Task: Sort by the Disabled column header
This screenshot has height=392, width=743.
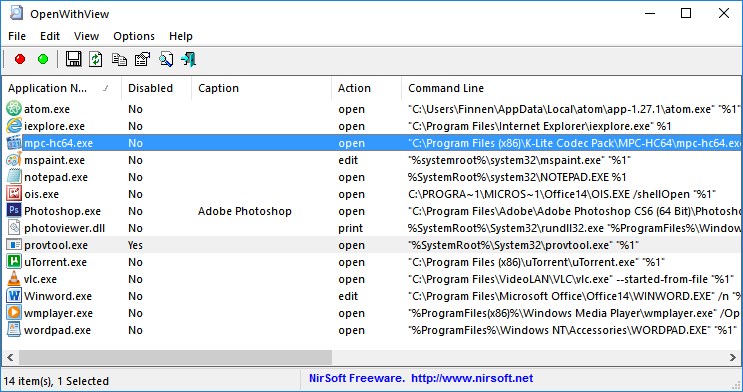Action: click(156, 88)
